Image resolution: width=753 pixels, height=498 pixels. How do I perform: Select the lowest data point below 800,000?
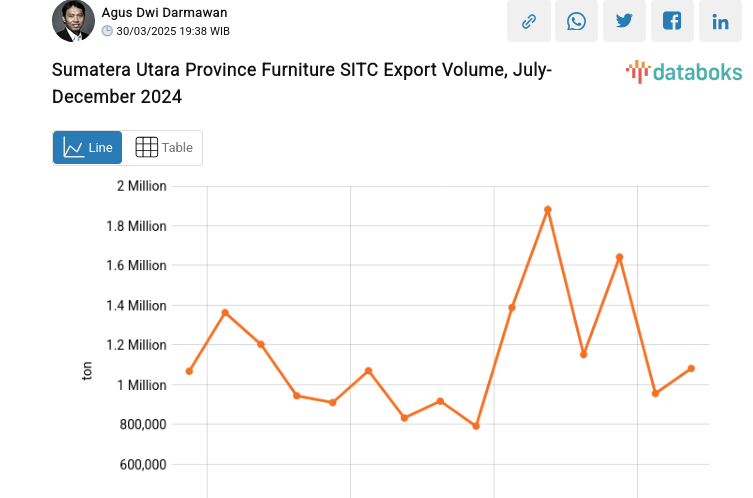(x=476, y=426)
